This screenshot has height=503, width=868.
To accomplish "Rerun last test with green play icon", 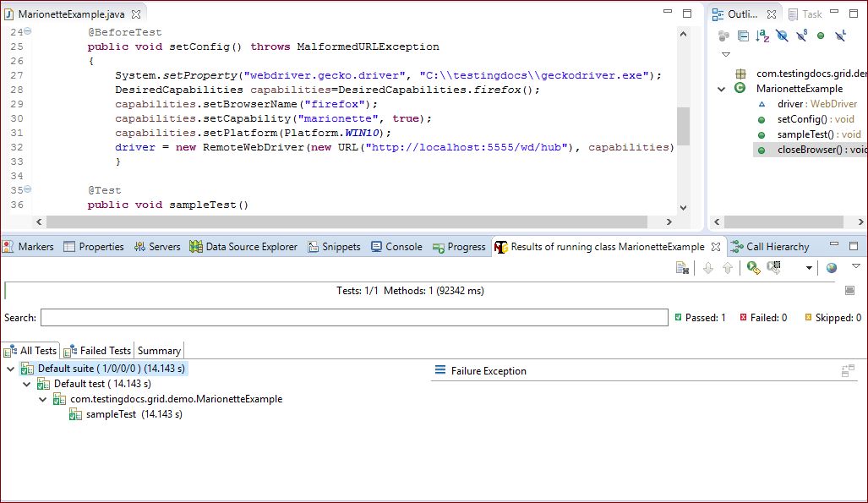I will click(x=753, y=268).
